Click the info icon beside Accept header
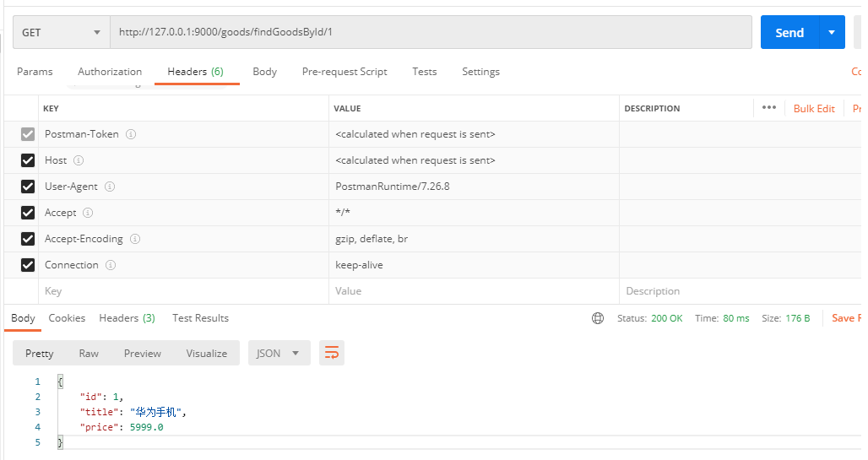868x460 pixels. [x=88, y=213]
